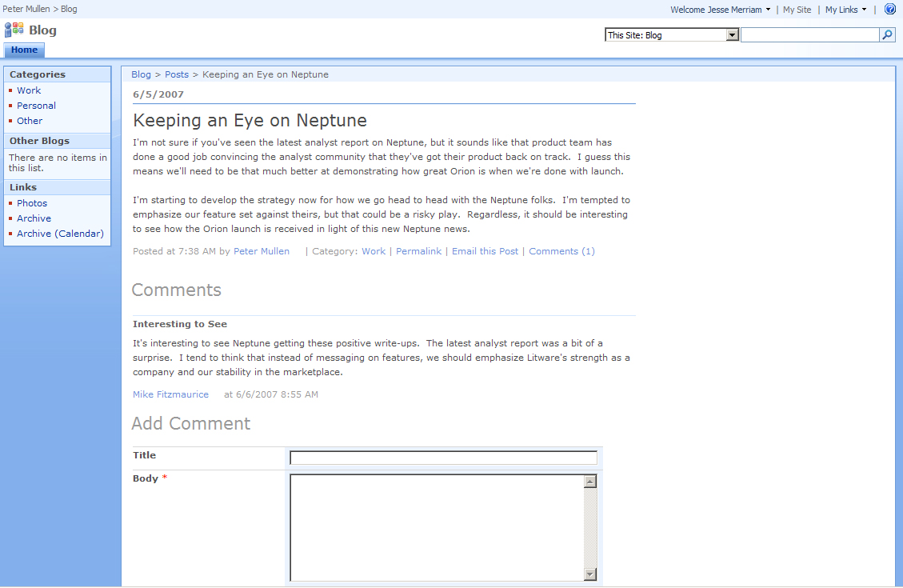The width and height of the screenshot is (903, 588).
Task: Select the Home tab
Action: pyautogui.click(x=24, y=50)
